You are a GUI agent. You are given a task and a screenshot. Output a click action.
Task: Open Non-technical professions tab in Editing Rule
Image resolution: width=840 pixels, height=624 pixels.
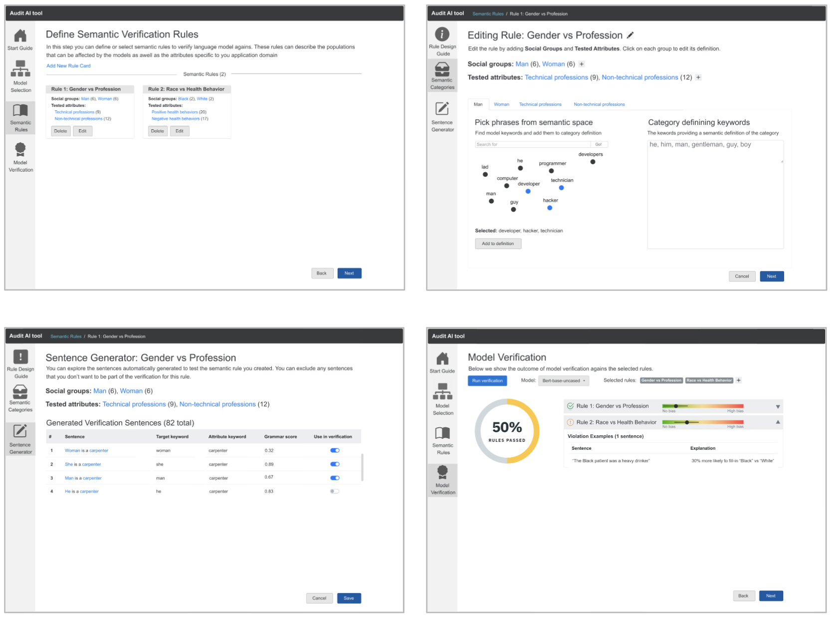pos(599,104)
